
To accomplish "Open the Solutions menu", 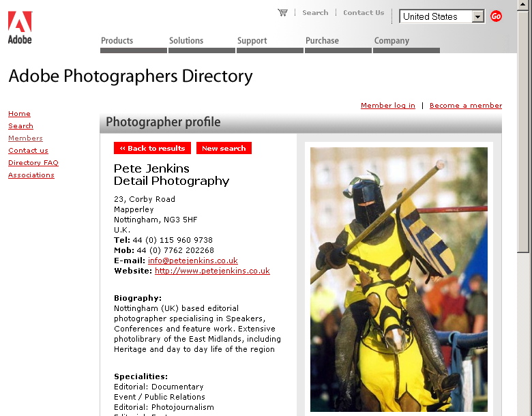I will click(x=186, y=41).
